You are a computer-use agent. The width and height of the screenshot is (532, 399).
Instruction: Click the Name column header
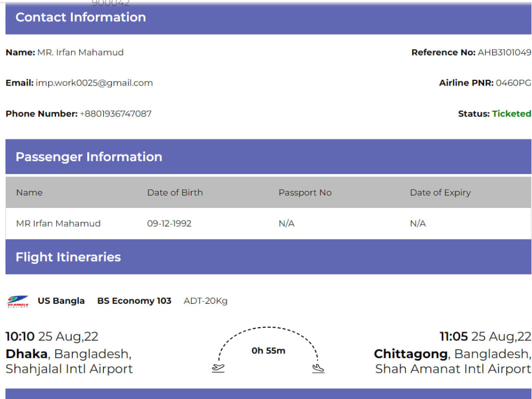point(29,193)
